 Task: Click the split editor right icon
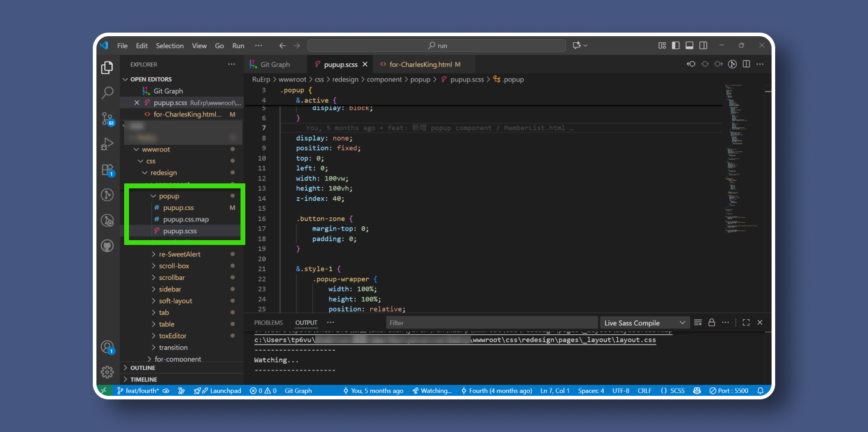click(746, 65)
